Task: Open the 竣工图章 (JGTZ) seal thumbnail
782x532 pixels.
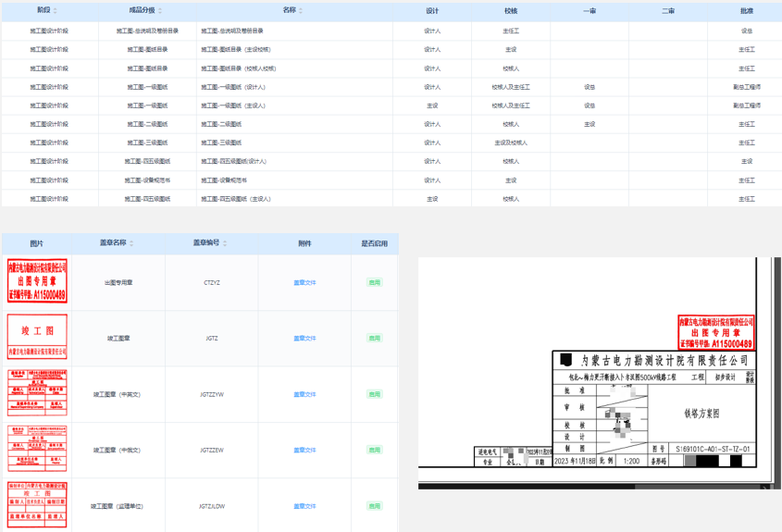Action: click(x=37, y=338)
